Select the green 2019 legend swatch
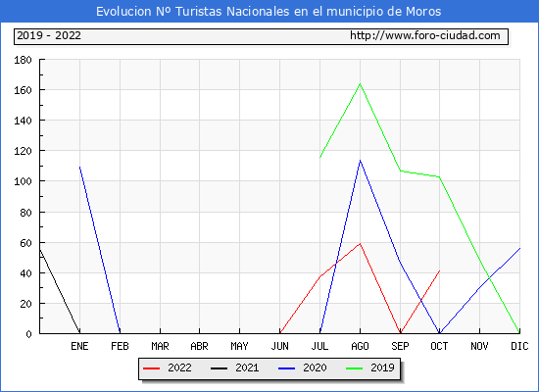 click(355, 368)
